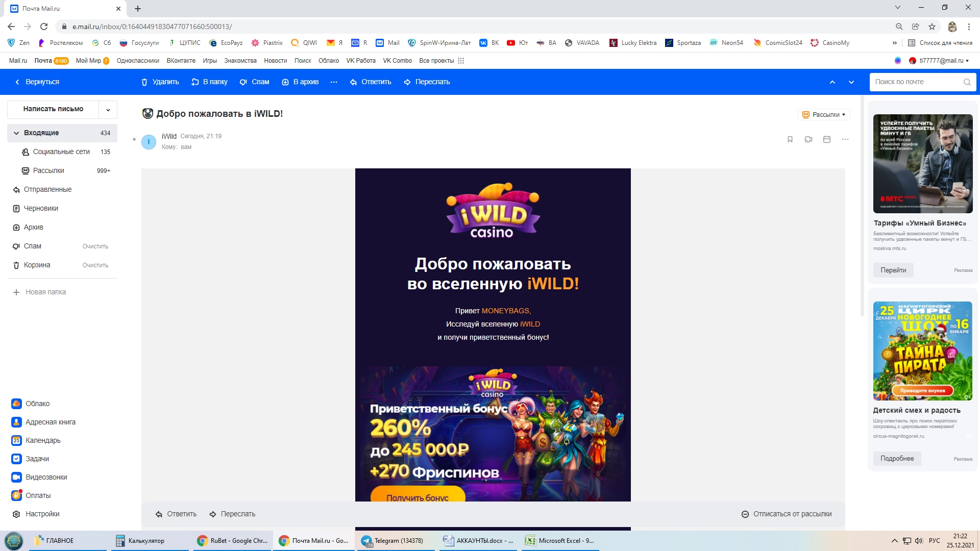
Task: Go to next letter down arrow
Action: point(851,82)
